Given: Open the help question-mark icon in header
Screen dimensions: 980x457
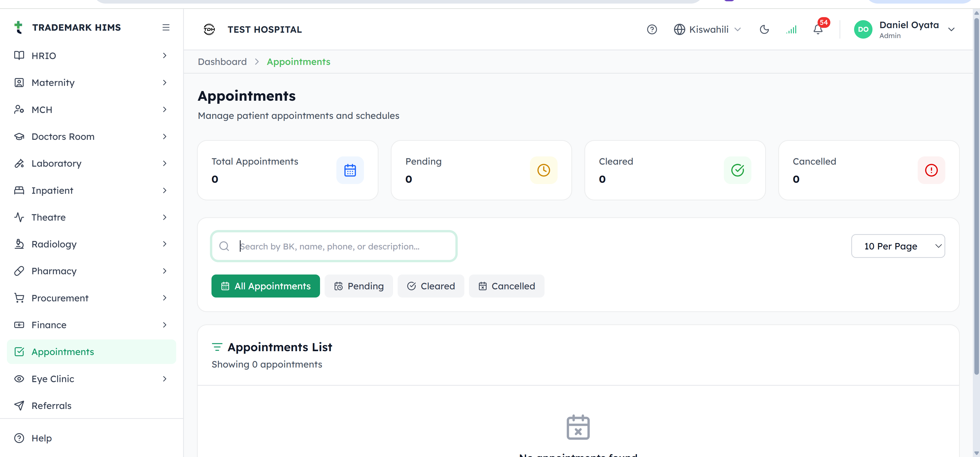Looking at the screenshot, I should pos(652,29).
